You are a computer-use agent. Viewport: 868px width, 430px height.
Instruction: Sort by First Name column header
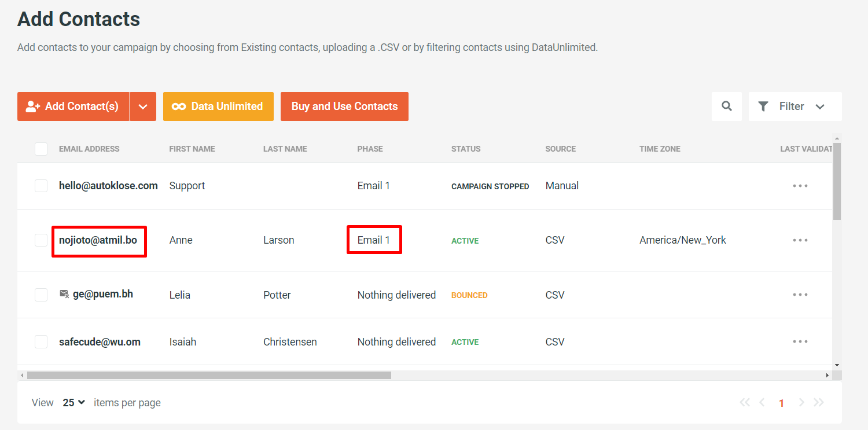[192, 149]
